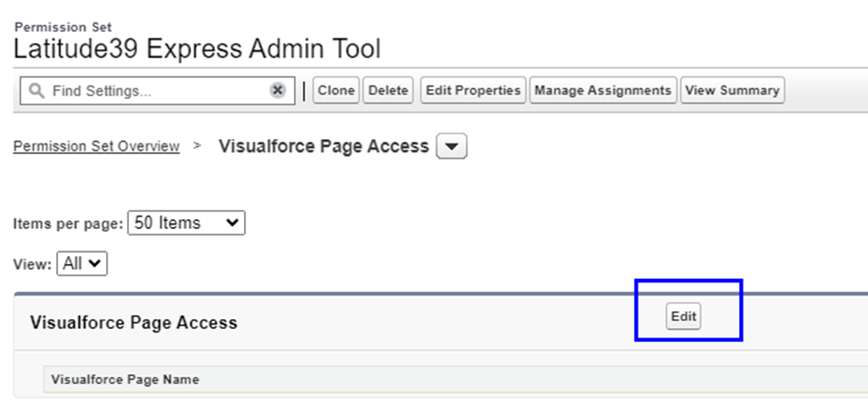Clone this permission set
868x418 pixels.
336,90
